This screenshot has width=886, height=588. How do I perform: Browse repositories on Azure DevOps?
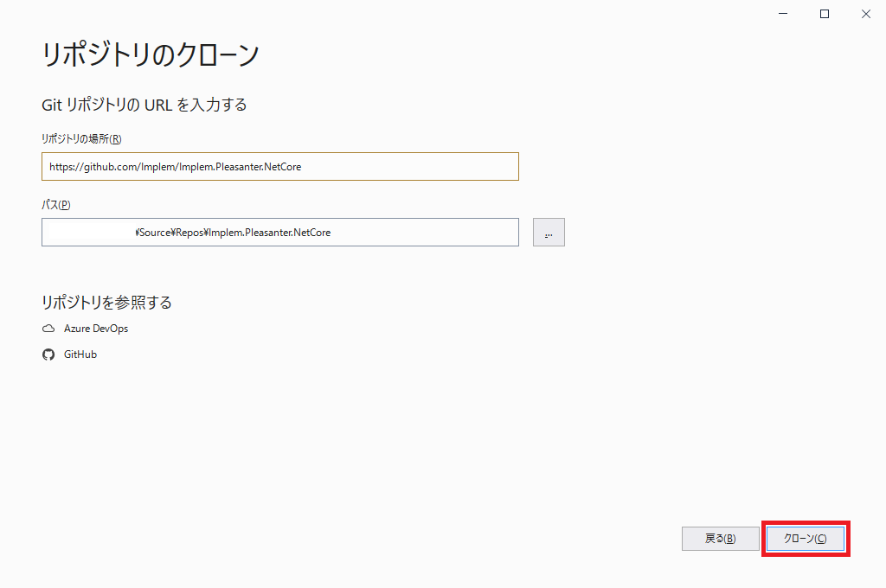[x=96, y=329]
